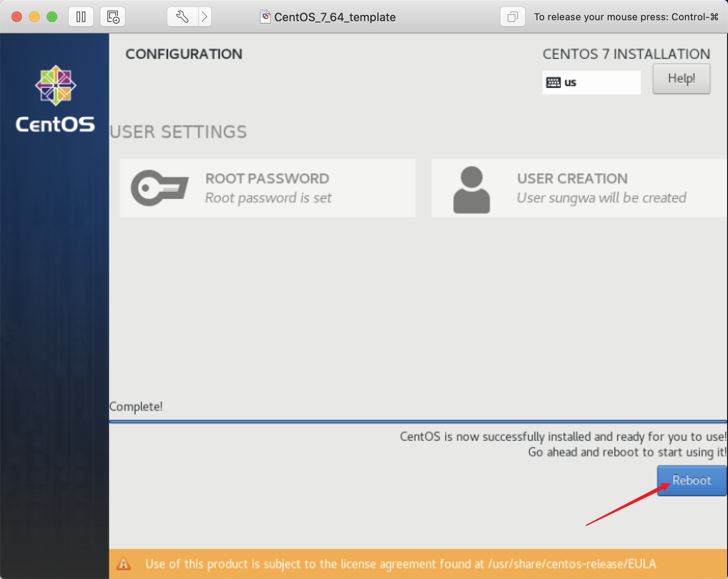Viewport: 728px width, 579px height.
Task: Click the CentOS_7_64_template document icon
Action: (265, 17)
